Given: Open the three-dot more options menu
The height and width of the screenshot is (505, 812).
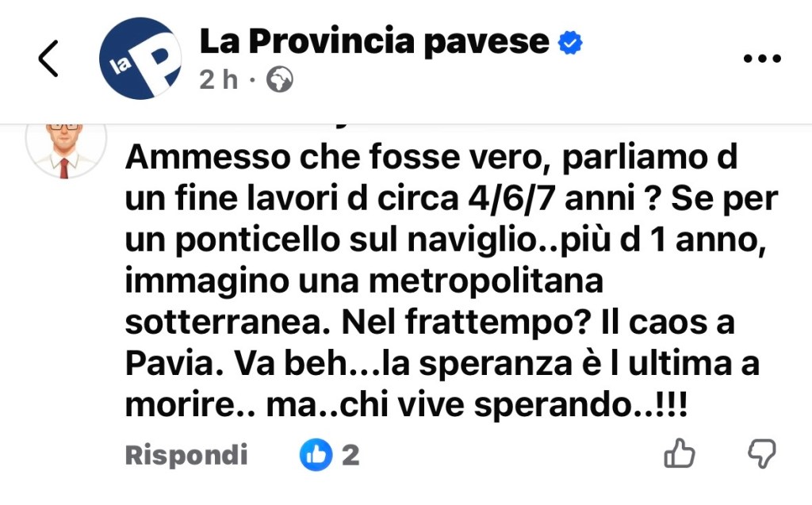Looking at the screenshot, I should pos(761,59).
